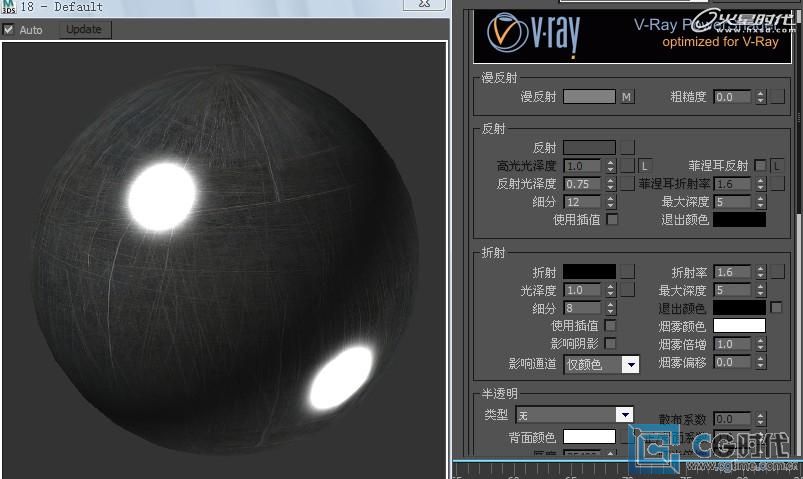
Task: Adjust the reflection 最大深度 spinner
Action: pos(760,202)
